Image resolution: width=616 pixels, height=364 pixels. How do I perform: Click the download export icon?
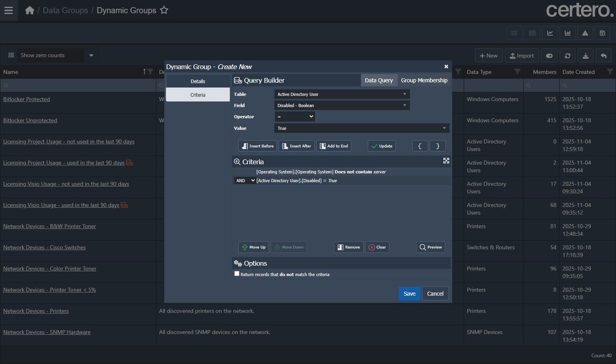tap(585, 56)
